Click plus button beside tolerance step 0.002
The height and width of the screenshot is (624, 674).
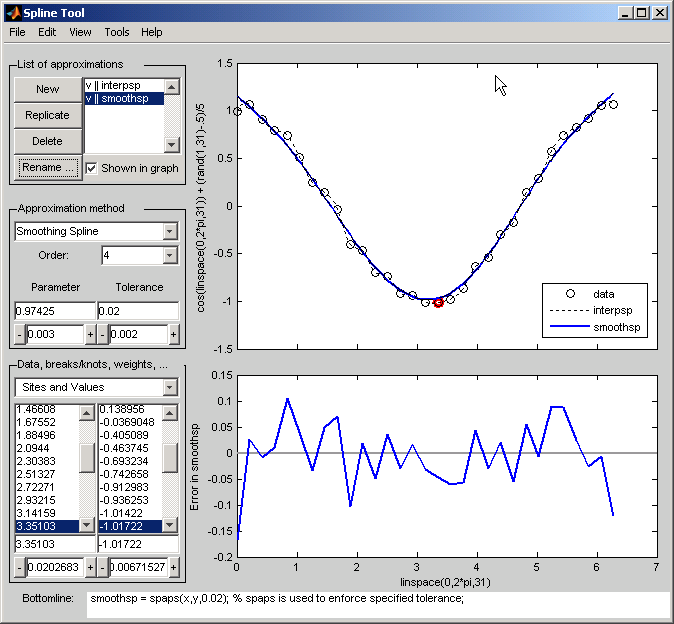tap(172, 333)
